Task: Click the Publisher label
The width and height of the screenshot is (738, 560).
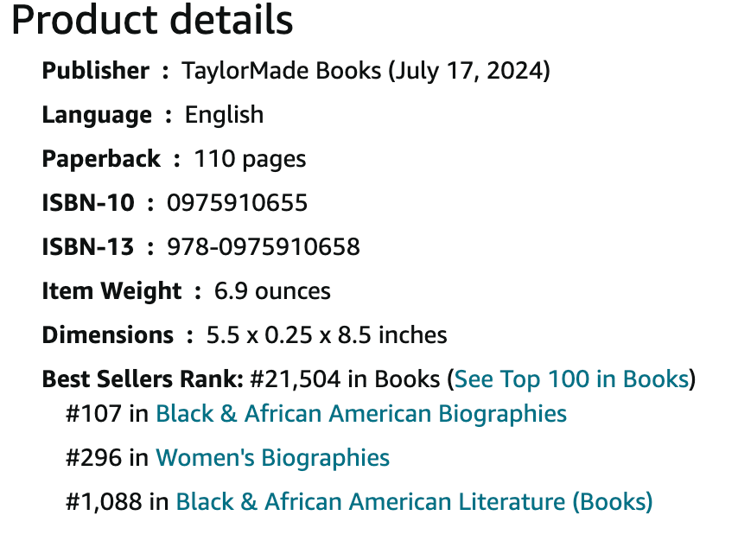Action: pos(96,71)
